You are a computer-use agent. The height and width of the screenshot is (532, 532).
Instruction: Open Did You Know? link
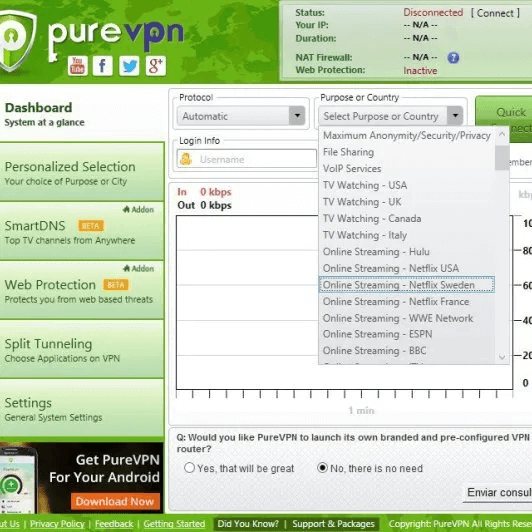click(248, 524)
